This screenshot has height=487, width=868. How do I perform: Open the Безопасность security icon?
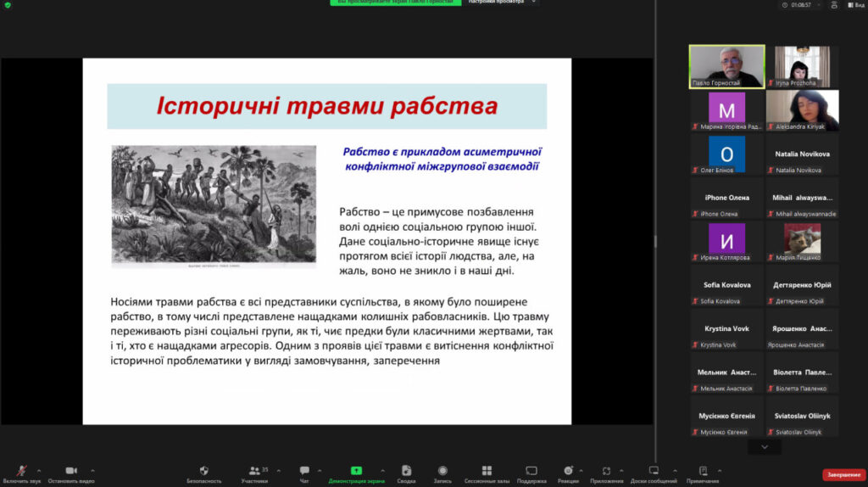tap(203, 470)
